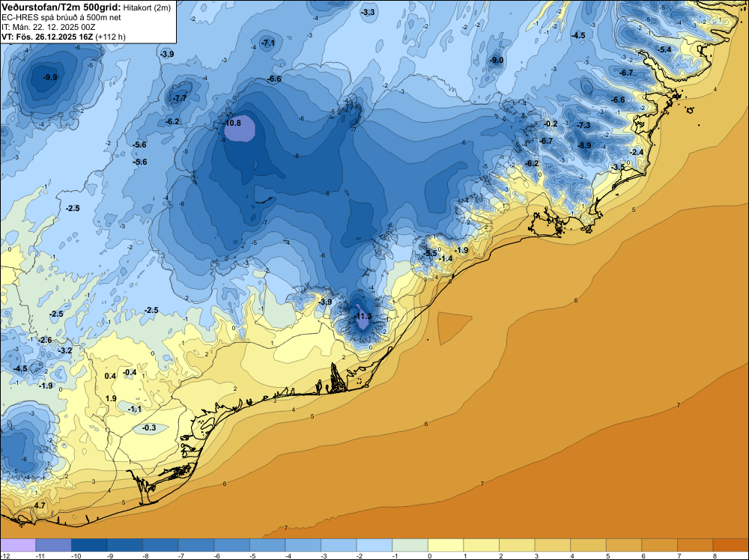Click the -9.9 temperature value on map
The width and height of the screenshot is (749, 560).
49,77
